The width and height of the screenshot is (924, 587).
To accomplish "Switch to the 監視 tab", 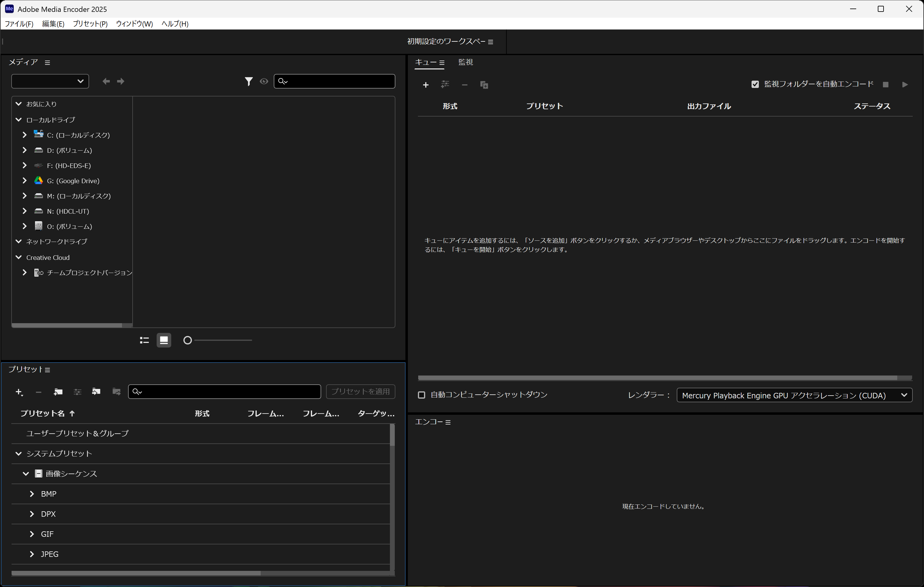I will pos(465,62).
